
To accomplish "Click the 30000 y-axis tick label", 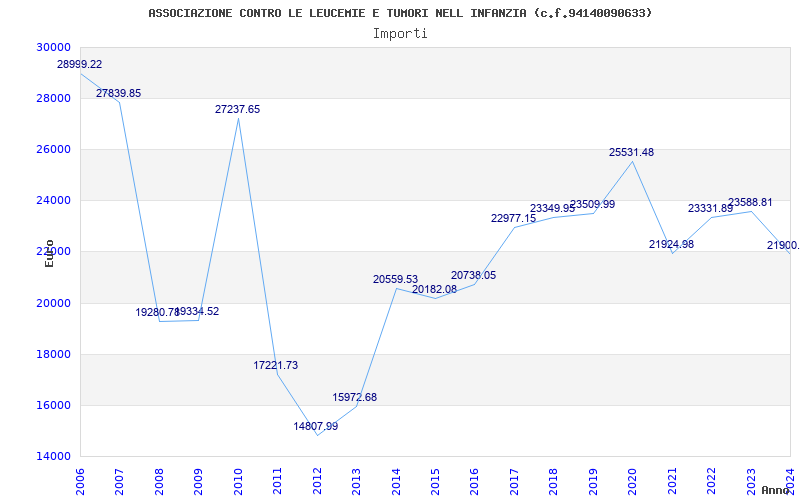I will point(54,47).
